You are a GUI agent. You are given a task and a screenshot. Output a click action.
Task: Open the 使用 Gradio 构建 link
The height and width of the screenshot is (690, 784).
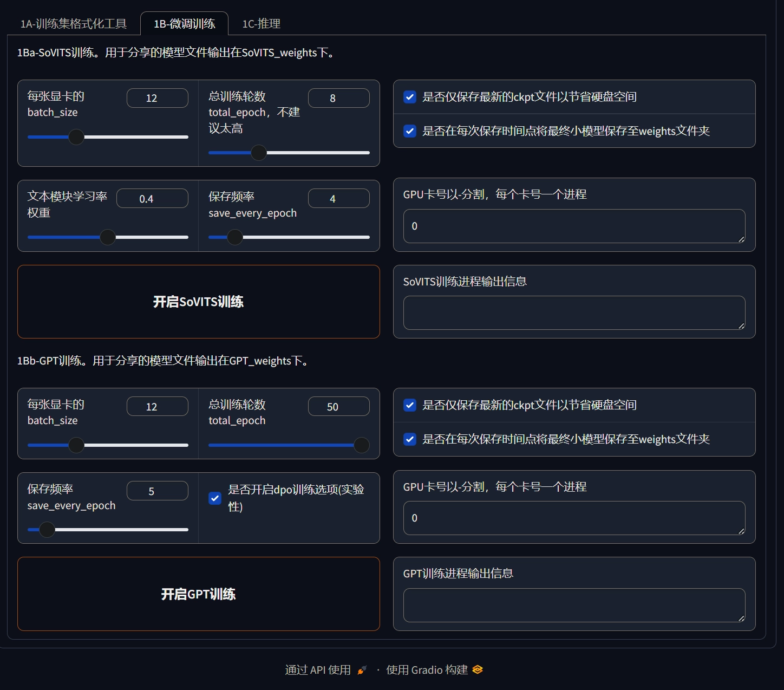point(427,670)
